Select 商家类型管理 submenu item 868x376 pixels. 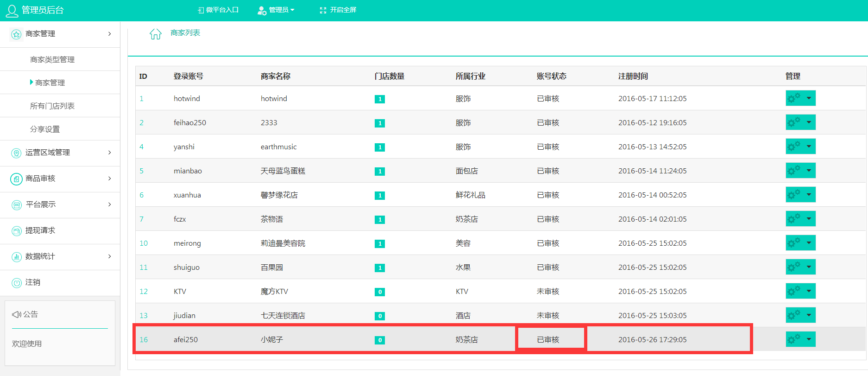[52, 60]
